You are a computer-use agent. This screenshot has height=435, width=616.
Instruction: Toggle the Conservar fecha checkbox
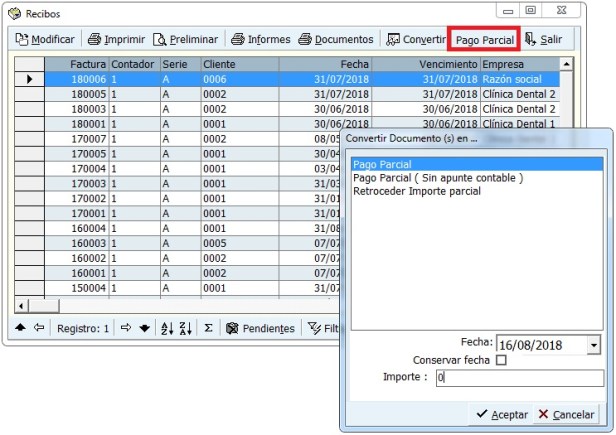tap(502, 361)
